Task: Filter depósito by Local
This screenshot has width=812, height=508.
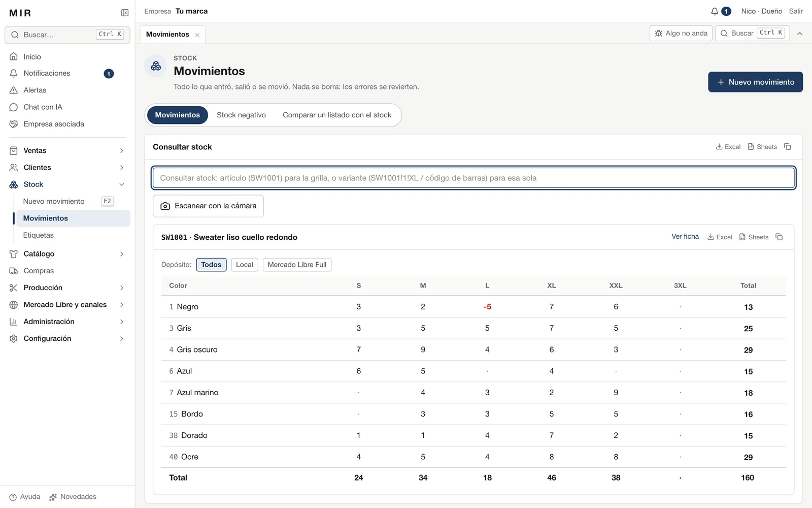Action: (245, 265)
